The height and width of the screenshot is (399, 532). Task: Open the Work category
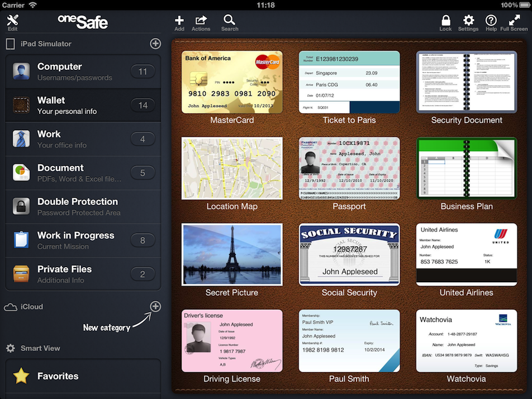[x=83, y=139]
